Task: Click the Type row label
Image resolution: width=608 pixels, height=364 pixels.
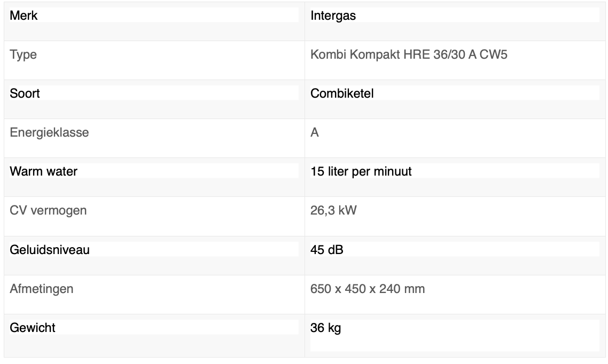Action: pos(24,54)
